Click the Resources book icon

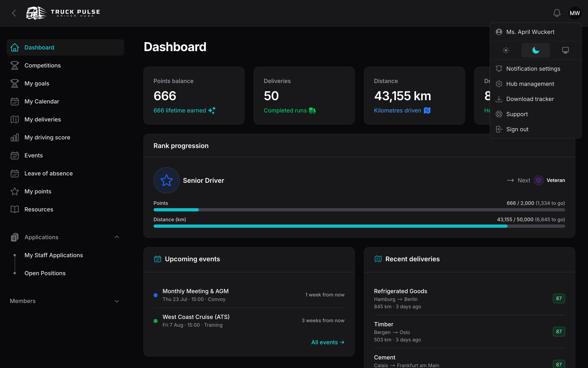(14, 210)
